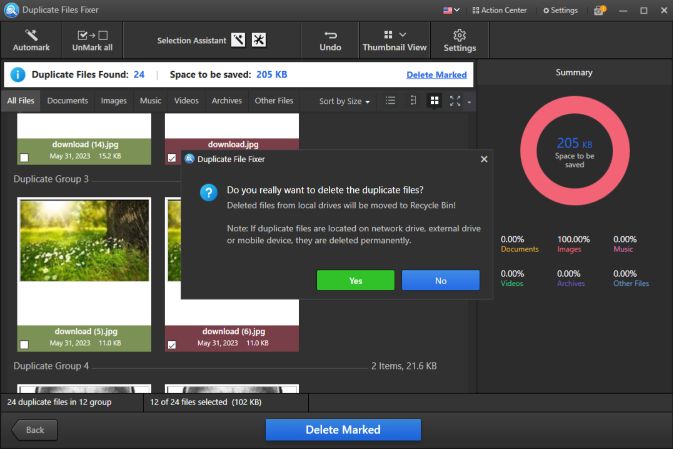Confirm deletion with Yes button
This screenshot has height=449, width=673.
[355, 280]
